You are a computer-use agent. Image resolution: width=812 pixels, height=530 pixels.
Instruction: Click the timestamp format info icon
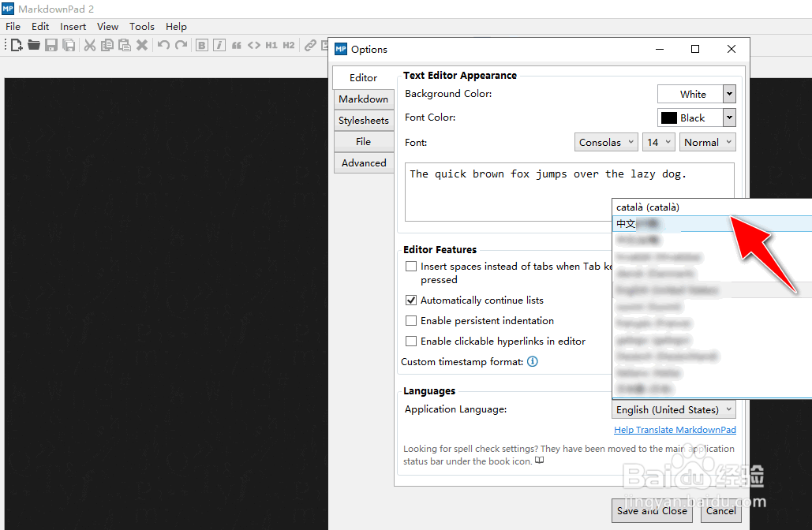coord(533,362)
